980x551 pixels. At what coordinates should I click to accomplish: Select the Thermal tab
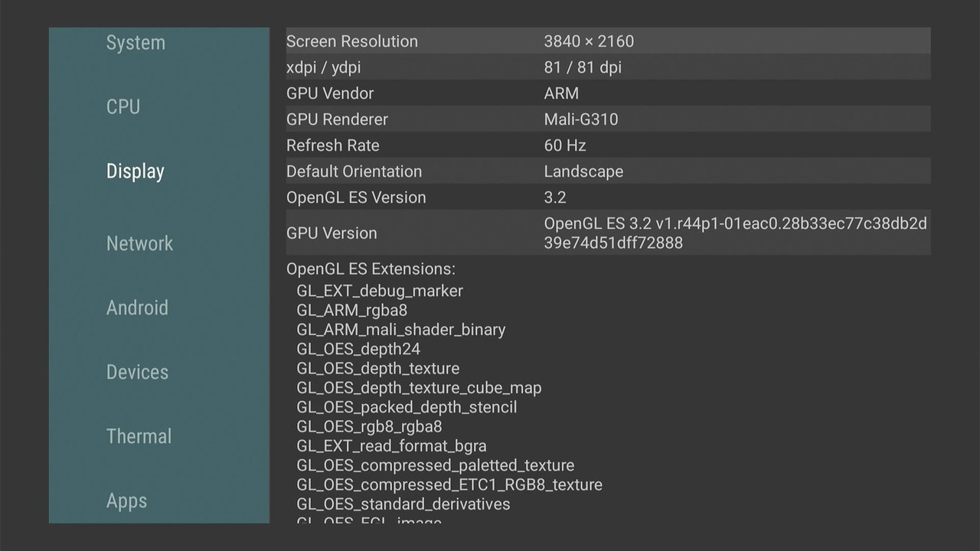point(139,436)
